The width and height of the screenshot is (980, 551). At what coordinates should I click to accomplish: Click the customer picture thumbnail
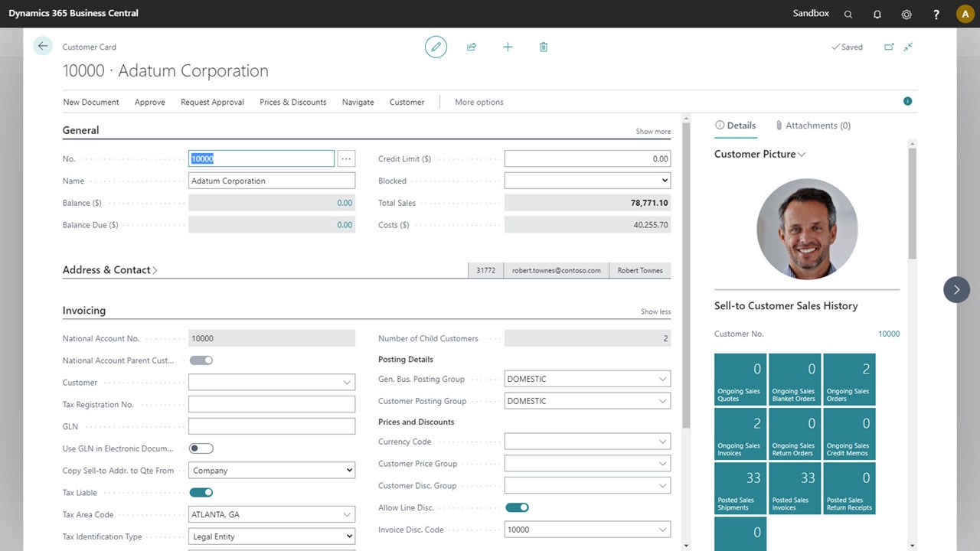[x=807, y=229]
